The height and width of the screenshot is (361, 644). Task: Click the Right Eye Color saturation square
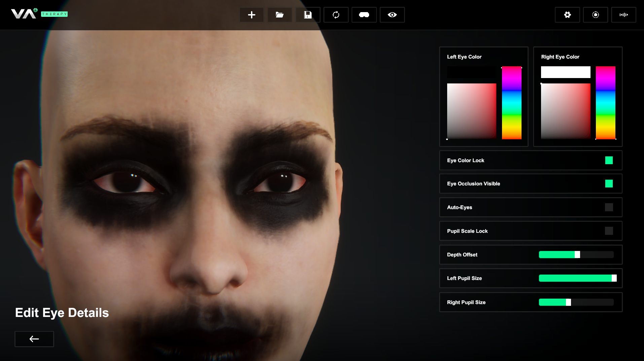point(565,111)
